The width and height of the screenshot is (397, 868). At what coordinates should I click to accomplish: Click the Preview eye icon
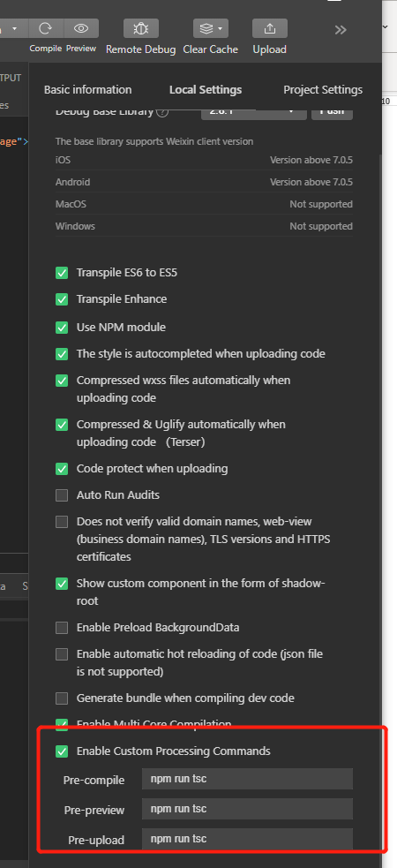pyautogui.click(x=81, y=28)
